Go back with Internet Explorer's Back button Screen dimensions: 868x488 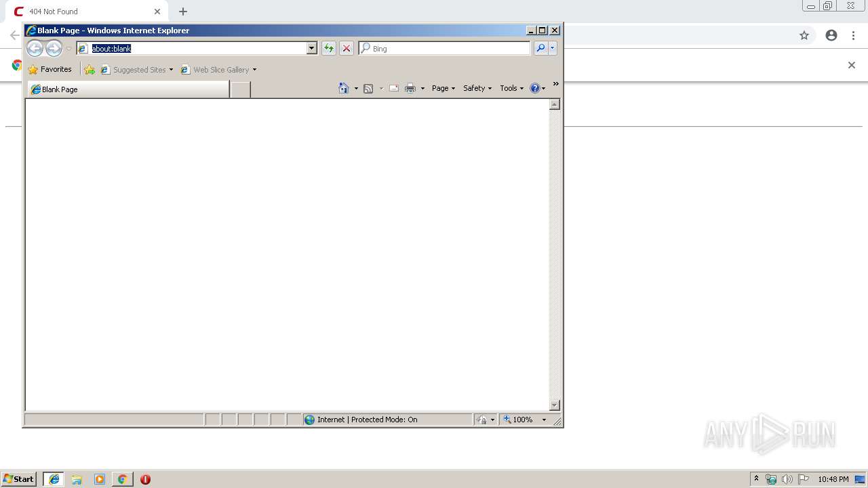35,48
